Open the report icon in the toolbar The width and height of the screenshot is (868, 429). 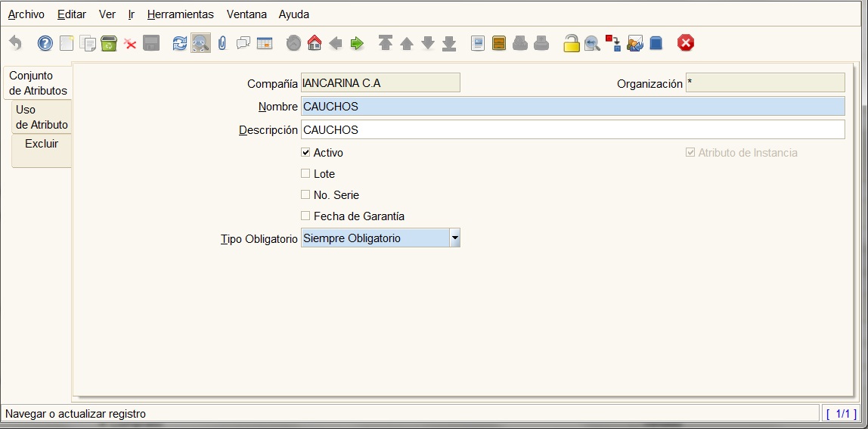(x=478, y=42)
